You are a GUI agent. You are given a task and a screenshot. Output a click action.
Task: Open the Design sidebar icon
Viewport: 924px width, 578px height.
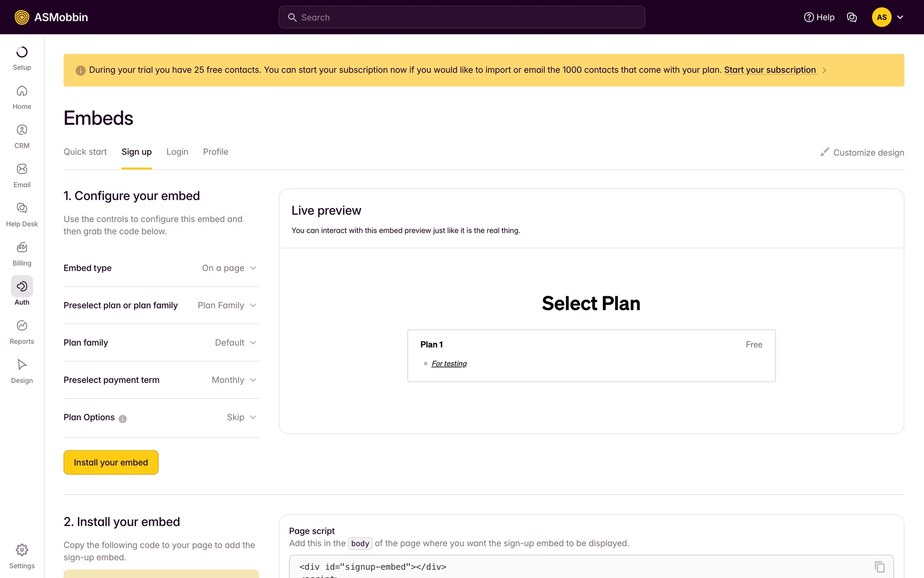[22, 365]
